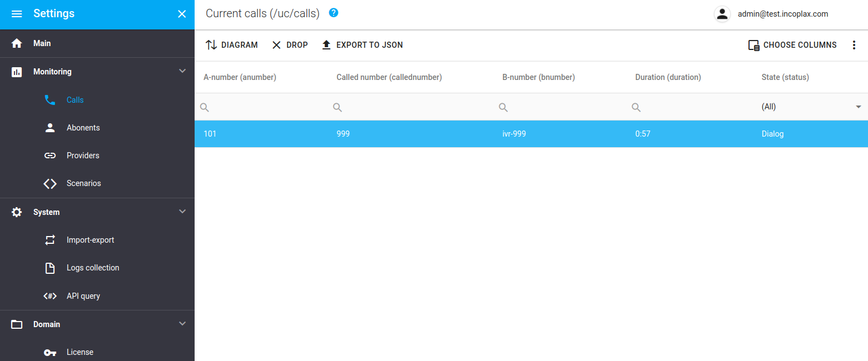Viewport: 868px width, 361px height.
Task: Collapse the System section chevron
Action: pyautogui.click(x=182, y=212)
